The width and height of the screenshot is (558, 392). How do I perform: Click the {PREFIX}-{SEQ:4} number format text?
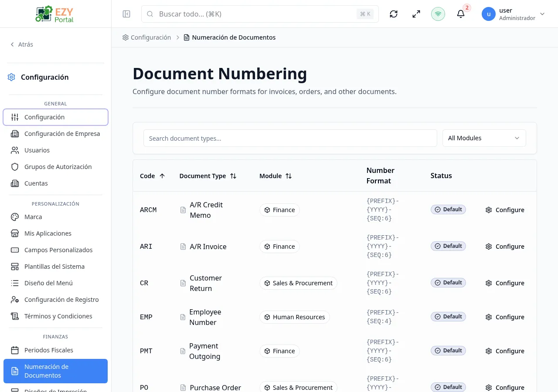click(x=383, y=317)
